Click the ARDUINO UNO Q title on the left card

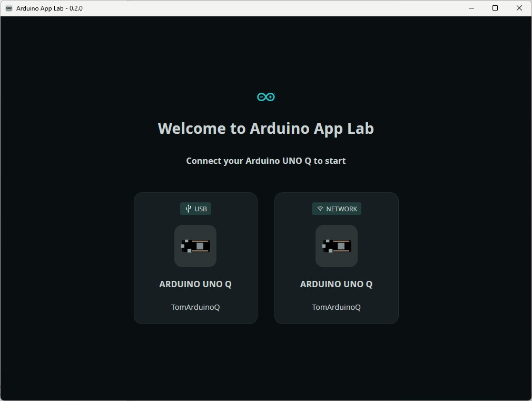[x=195, y=284]
